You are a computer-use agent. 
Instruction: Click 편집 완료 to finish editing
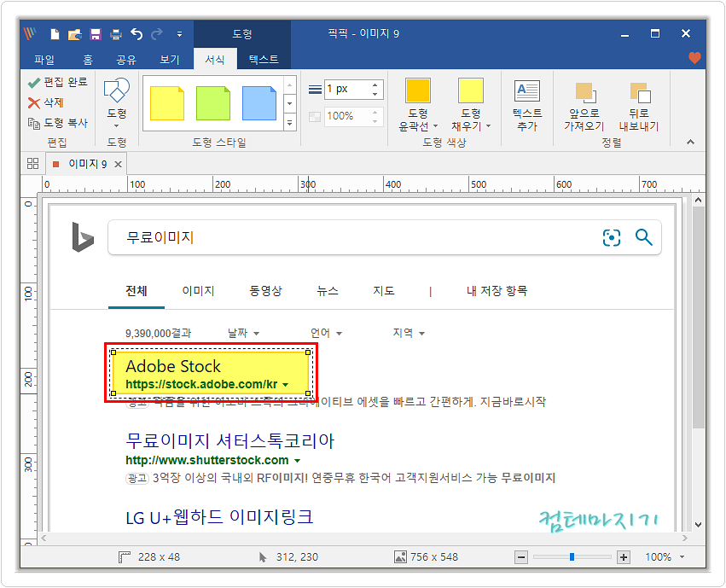(58, 82)
